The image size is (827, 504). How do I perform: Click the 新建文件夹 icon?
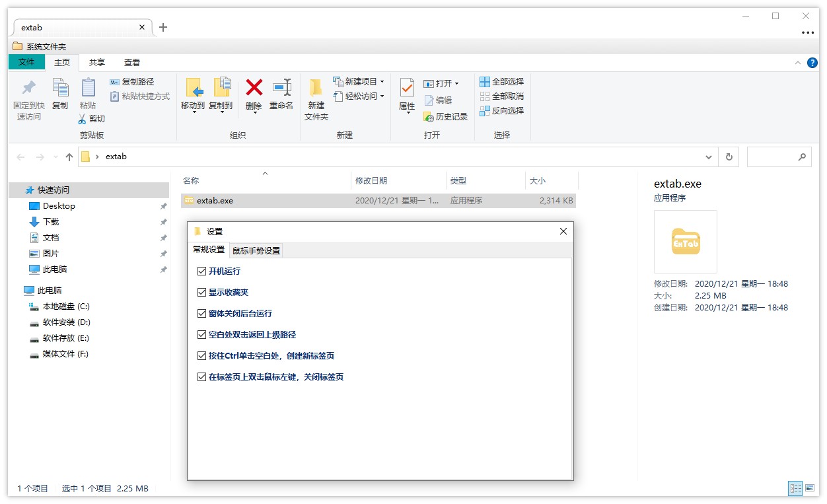point(316,88)
